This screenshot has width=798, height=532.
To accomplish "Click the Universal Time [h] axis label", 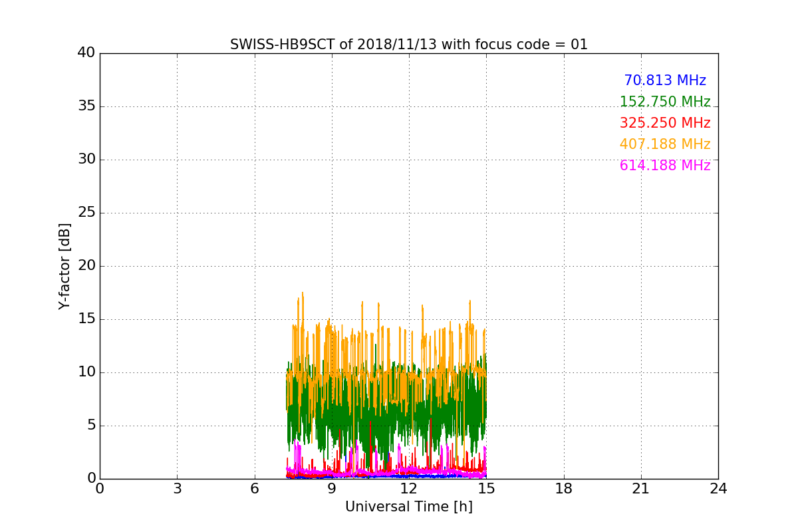I will 409,507.
